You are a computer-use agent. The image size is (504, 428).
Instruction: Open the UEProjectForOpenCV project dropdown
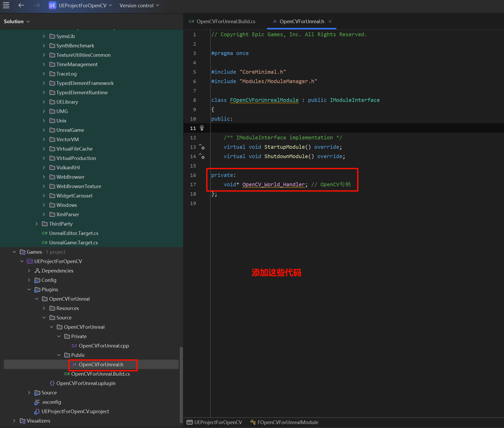pos(82,5)
